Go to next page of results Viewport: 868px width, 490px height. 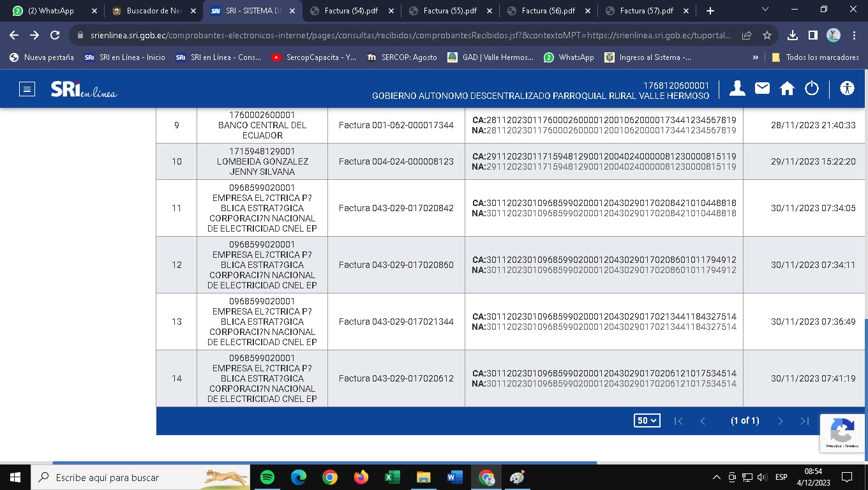tap(780, 421)
